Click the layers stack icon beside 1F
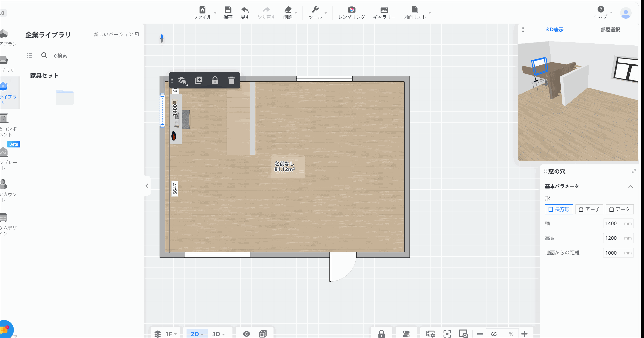The height and width of the screenshot is (338, 644). click(158, 334)
